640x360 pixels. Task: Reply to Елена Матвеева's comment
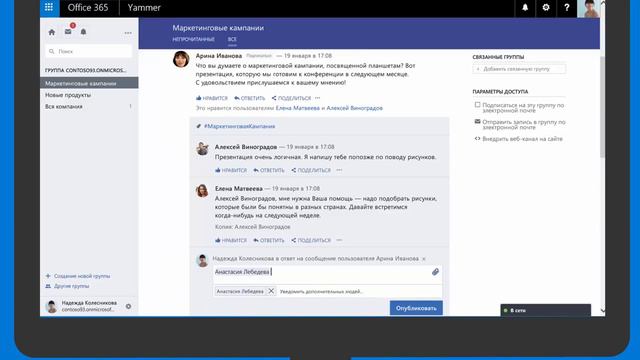point(269,240)
